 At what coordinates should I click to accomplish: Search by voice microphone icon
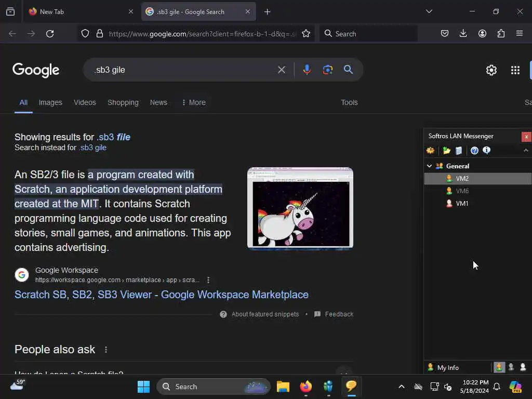(x=307, y=70)
